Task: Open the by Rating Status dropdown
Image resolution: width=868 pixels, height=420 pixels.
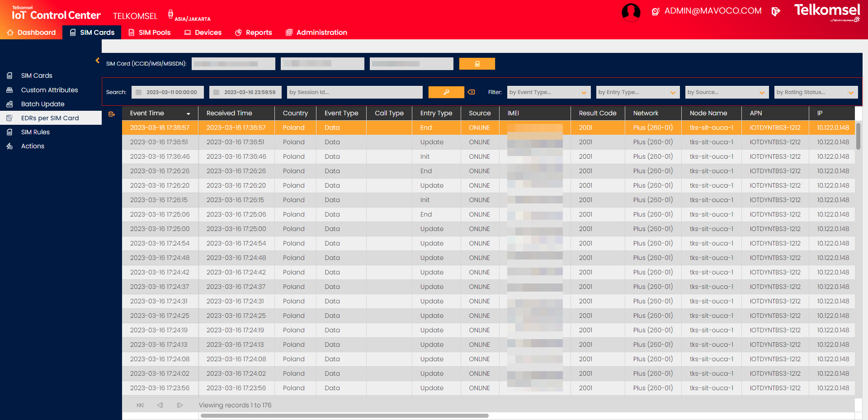Action: coord(851,93)
